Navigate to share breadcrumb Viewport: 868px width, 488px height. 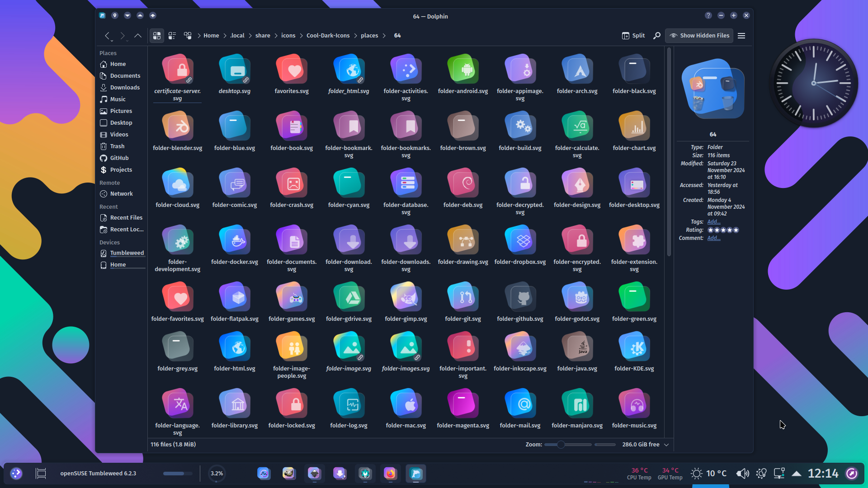[263, 36]
